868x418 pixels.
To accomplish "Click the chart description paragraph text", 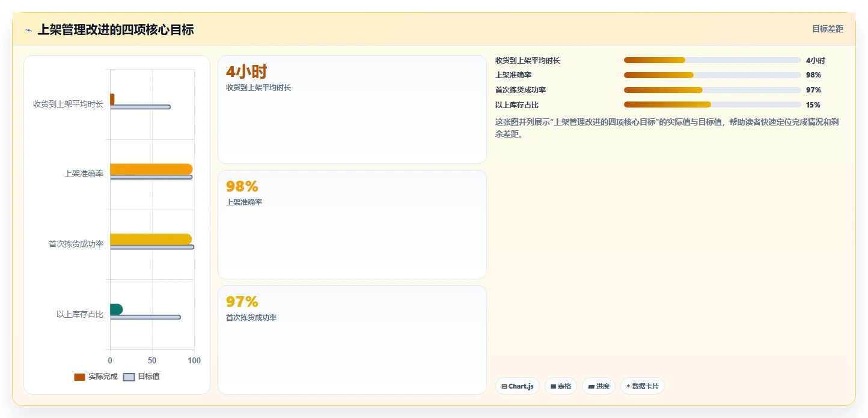I will [667, 128].
